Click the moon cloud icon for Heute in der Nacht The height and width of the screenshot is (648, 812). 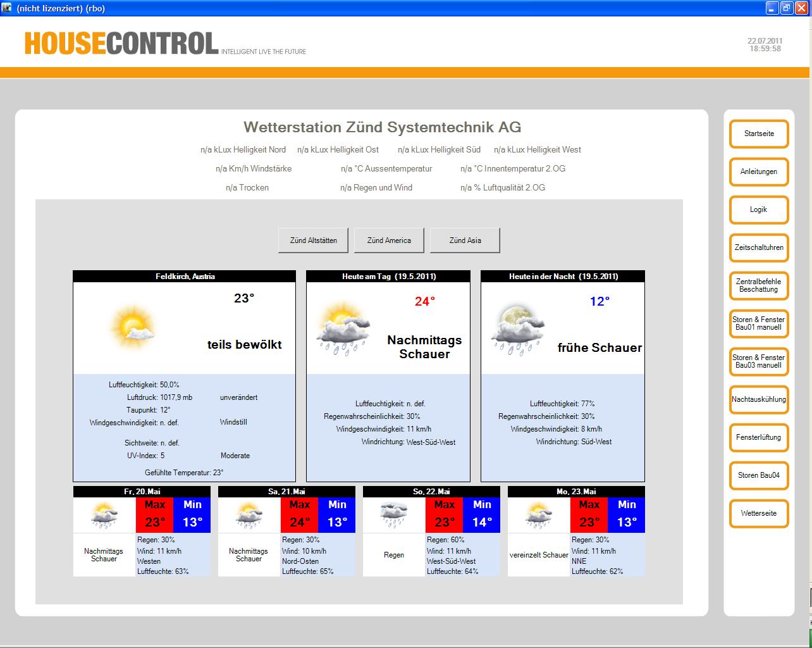517,329
